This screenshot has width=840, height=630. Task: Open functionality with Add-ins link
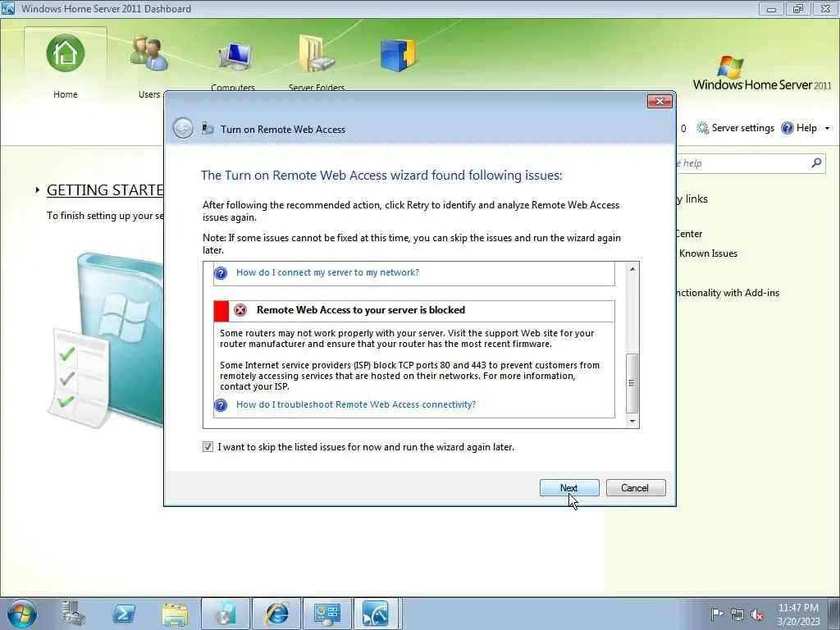point(728,293)
